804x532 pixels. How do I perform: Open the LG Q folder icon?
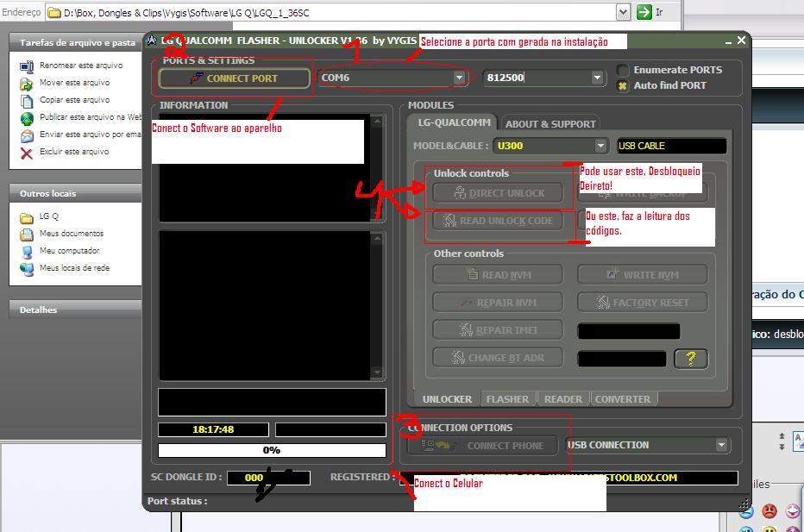click(x=27, y=217)
